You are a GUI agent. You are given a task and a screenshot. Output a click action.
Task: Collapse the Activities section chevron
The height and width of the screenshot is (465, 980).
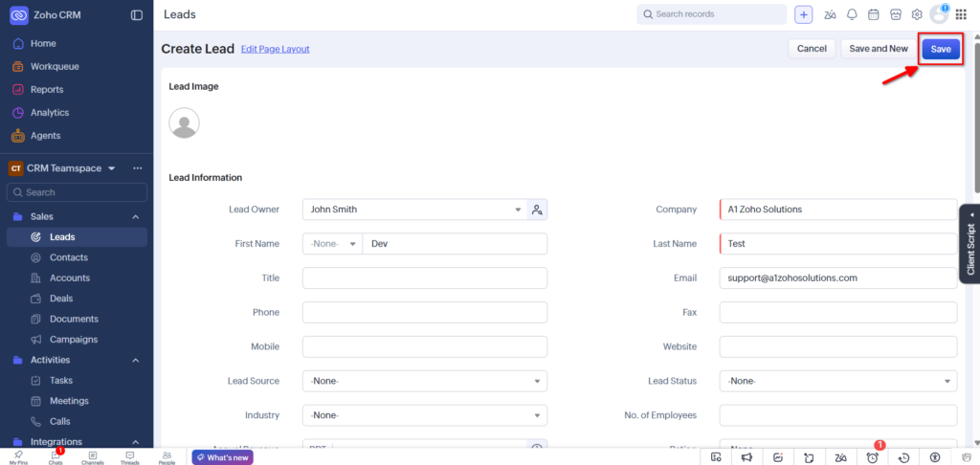point(136,360)
